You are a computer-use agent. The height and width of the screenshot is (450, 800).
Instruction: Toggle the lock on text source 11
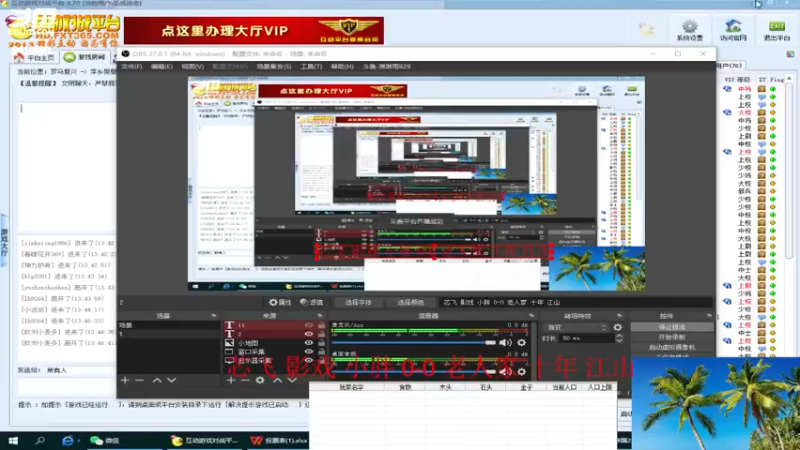point(321,325)
